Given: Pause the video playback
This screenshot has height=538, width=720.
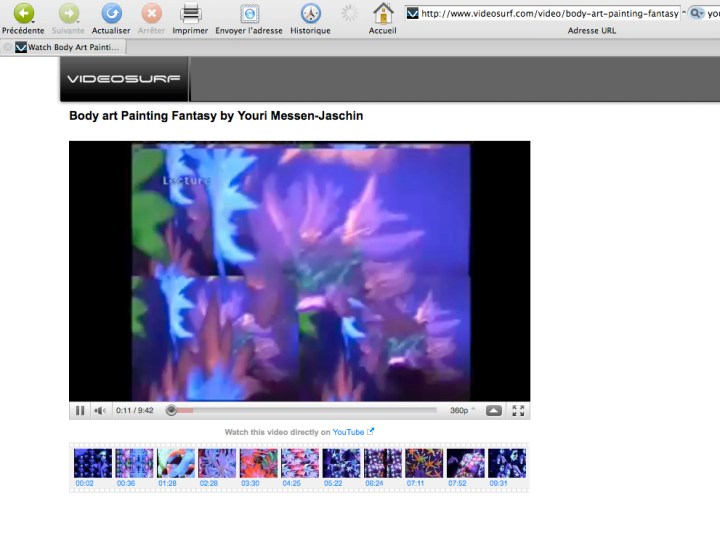Looking at the screenshot, I should 80,410.
